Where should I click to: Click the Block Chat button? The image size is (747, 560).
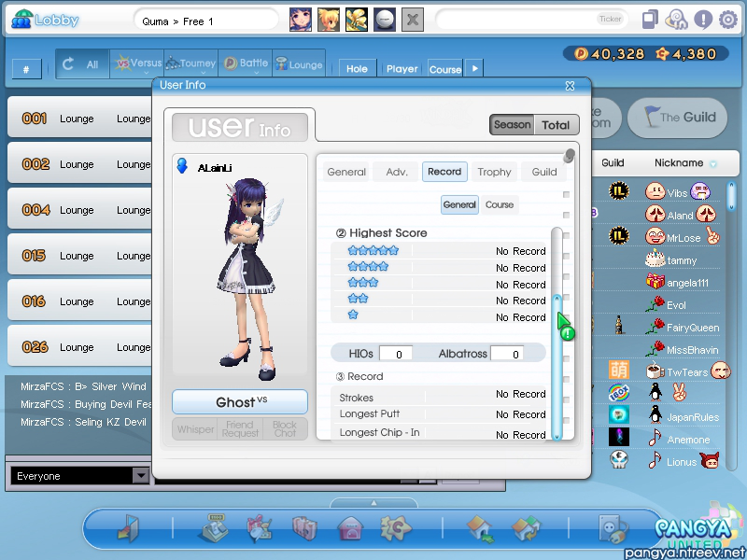click(285, 429)
